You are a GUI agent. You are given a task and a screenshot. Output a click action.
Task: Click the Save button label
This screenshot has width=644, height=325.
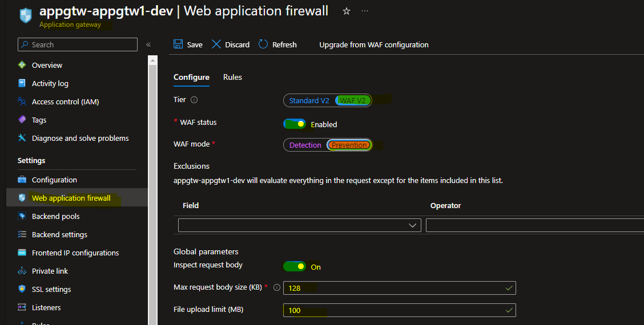pyautogui.click(x=195, y=44)
